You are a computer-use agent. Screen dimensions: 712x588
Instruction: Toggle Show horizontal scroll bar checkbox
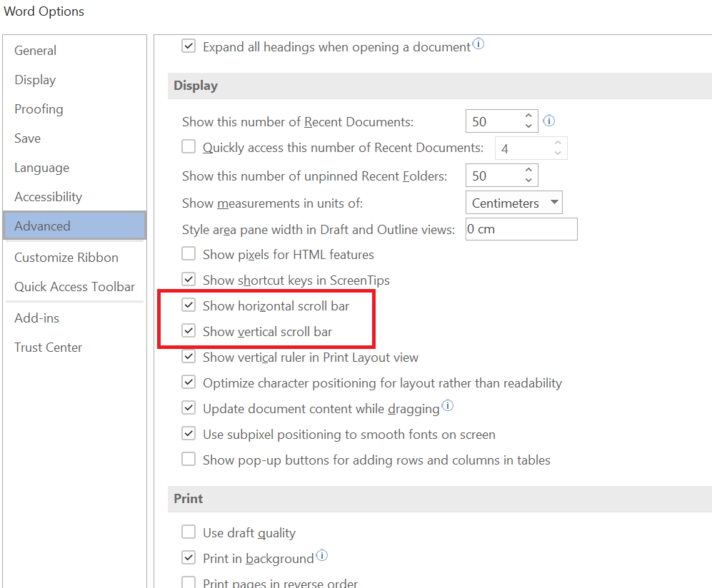pyautogui.click(x=189, y=305)
